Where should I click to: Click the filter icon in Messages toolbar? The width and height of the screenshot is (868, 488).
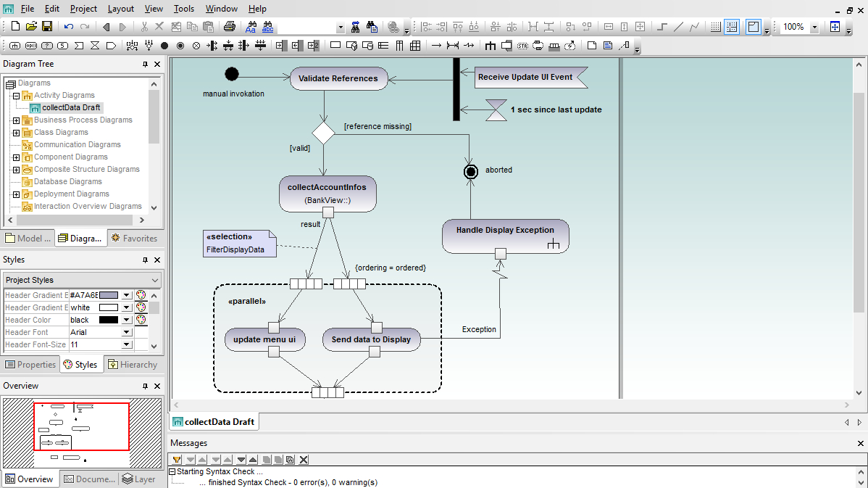click(177, 459)
